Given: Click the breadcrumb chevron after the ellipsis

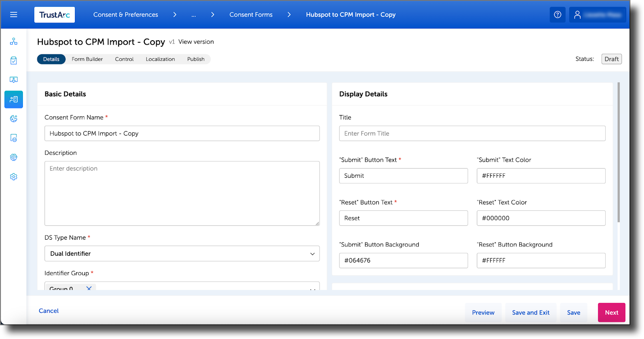Looking at the screenshot, I should (x=213, y=14).
